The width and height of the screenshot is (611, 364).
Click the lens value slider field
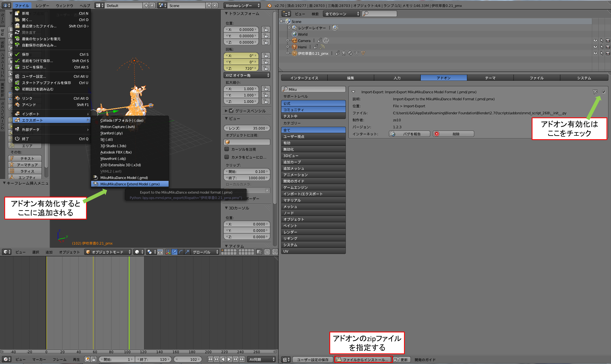[247, 128]
